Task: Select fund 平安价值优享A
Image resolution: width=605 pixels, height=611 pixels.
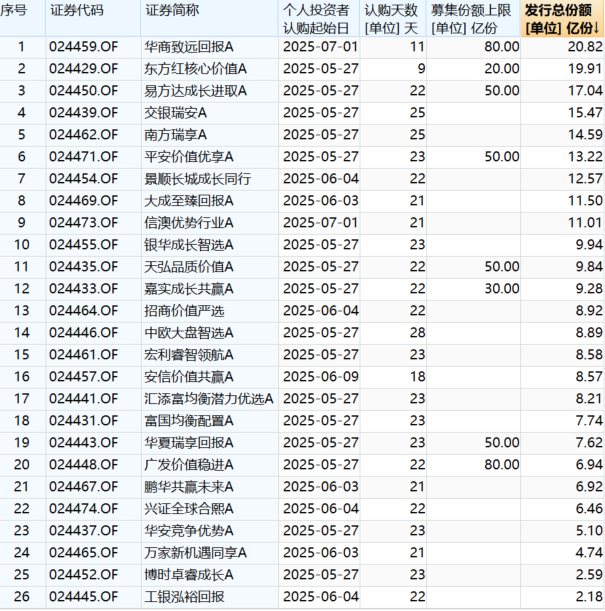Action: pos(189,157)
